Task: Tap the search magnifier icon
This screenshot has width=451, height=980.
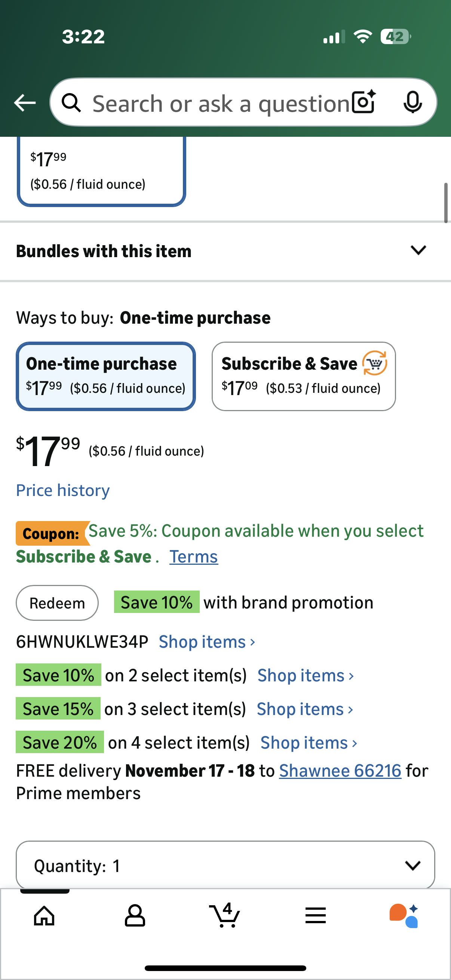Action: point(71,103)
